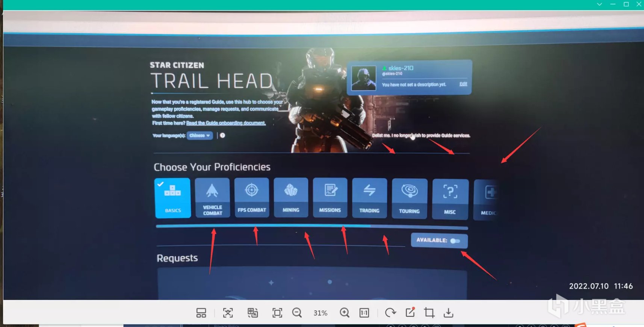Screen dimensions: 644x327
Task: Minimize the image viewer window
Action: coord(613,4)
